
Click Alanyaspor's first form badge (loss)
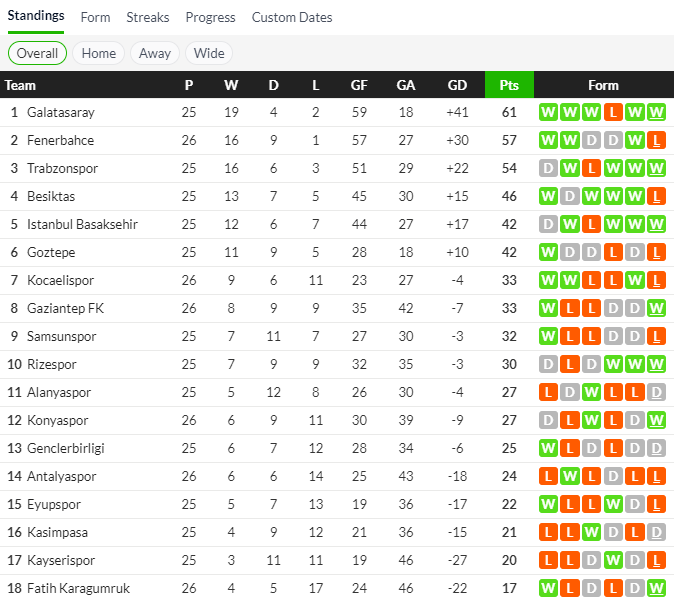[547, 393]
